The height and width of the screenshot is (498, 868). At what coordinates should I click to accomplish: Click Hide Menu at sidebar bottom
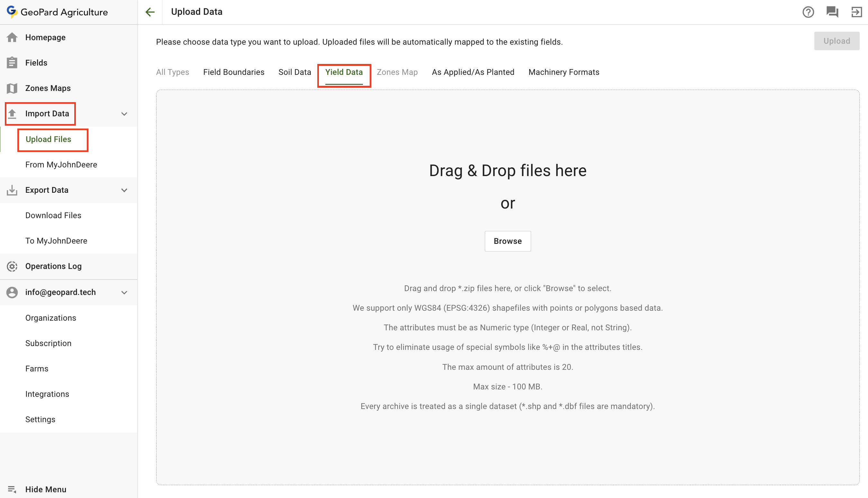coord(46,489)
